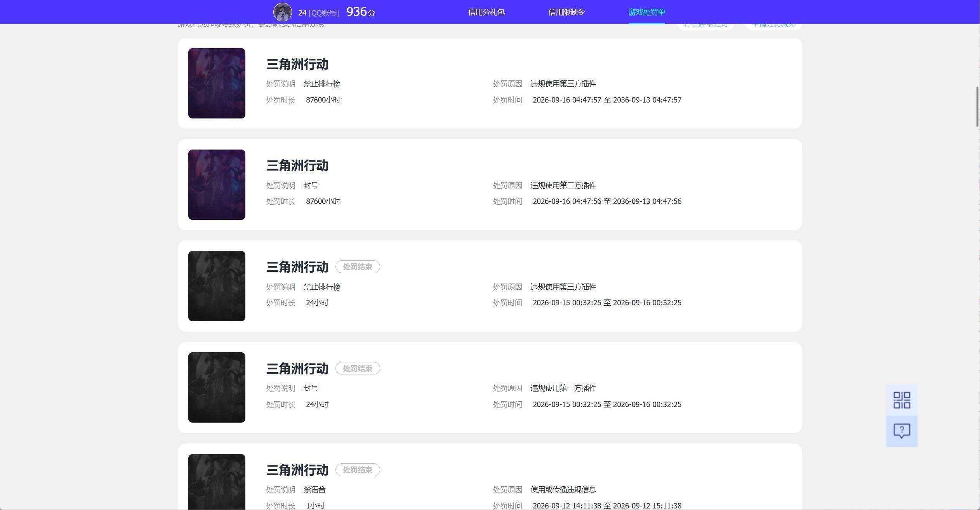Click the 936分 credit score
Image resolution: width=980 pixels, height=510 pixels.
pyautogui.click(x=361, y=12)
